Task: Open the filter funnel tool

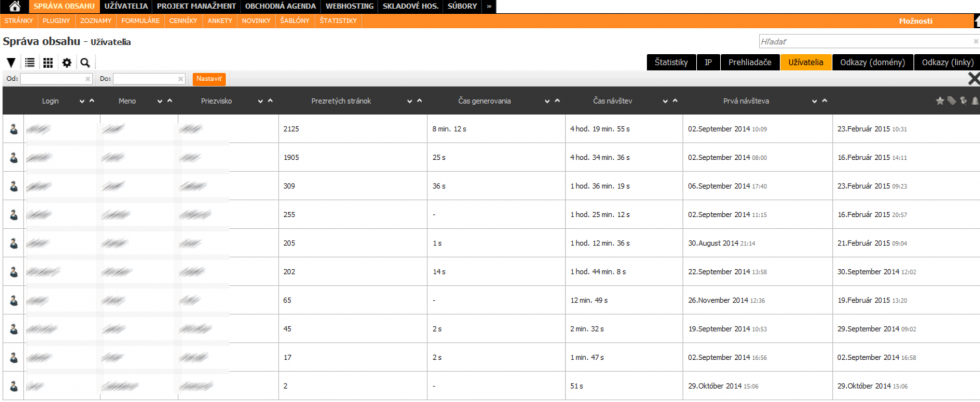Action: (11, 62)
